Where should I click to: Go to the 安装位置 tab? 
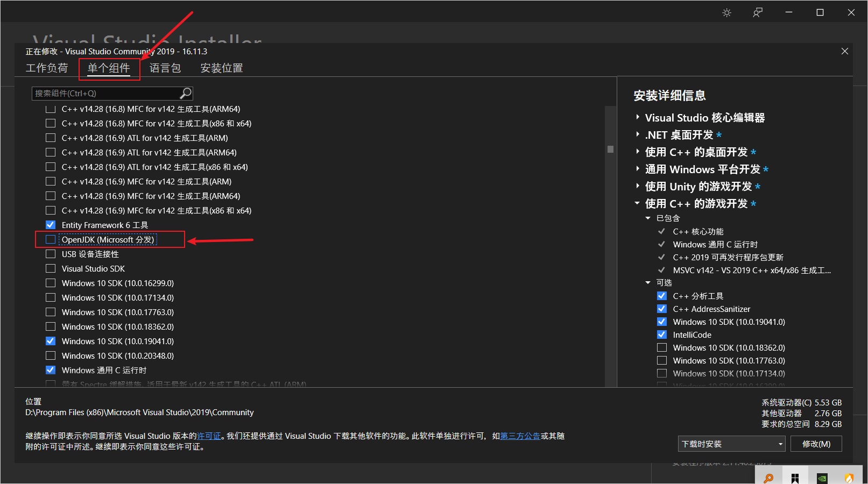[x=222, y=68]
